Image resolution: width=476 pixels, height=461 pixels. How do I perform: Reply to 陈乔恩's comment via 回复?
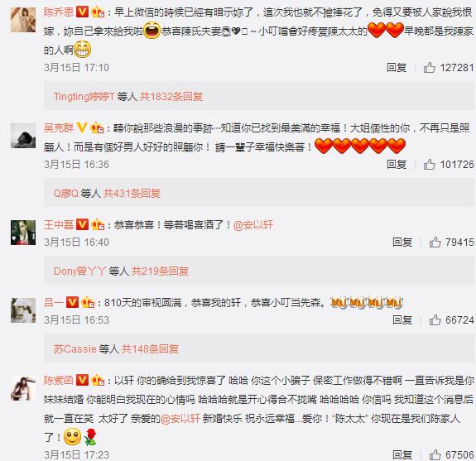click(x=397, y=67)
